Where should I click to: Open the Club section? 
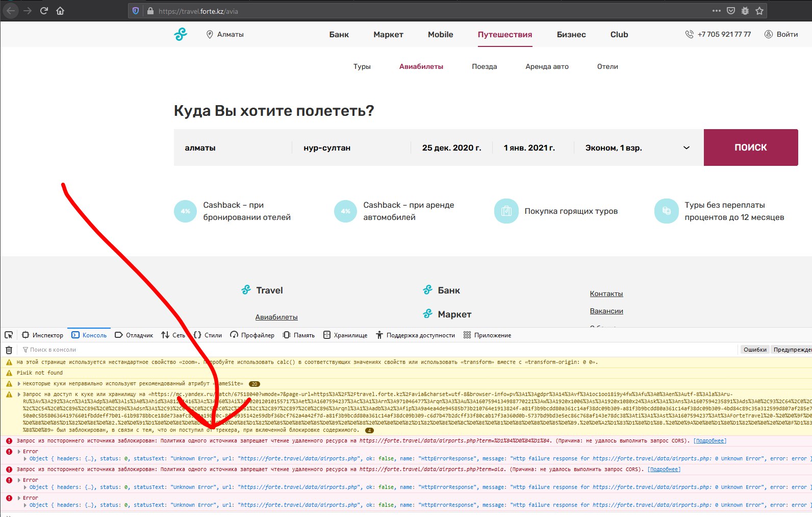[x=619, y=34]
